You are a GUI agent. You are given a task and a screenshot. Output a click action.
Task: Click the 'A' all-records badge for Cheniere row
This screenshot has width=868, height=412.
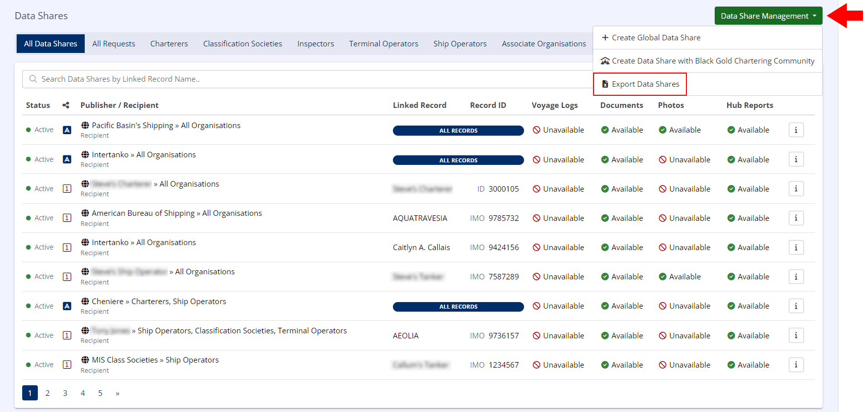point(67,306)
